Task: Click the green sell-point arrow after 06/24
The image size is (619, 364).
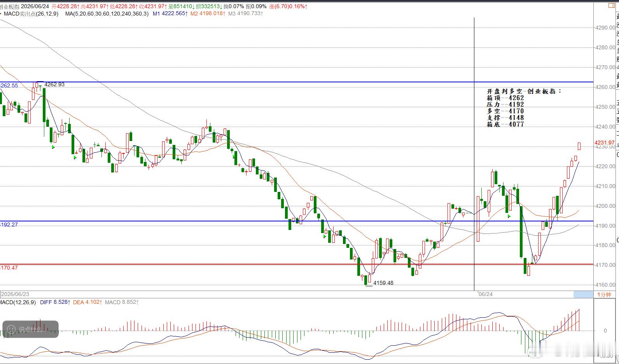Action: click(x=509, y=216)
